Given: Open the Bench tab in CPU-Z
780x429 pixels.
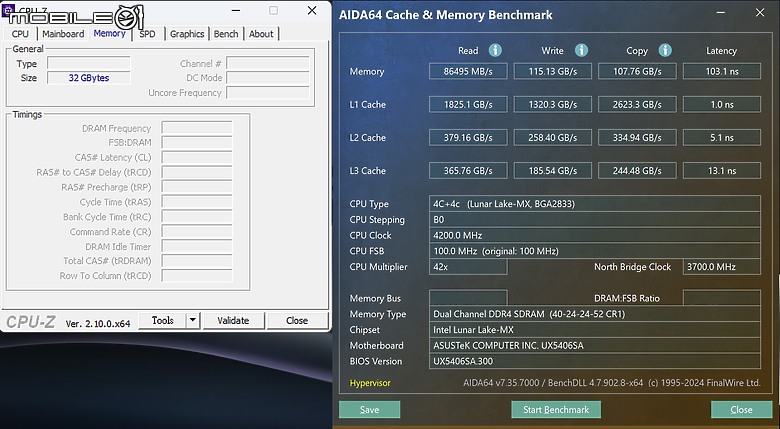Looking at the screenshot, I should pos(226,34).
